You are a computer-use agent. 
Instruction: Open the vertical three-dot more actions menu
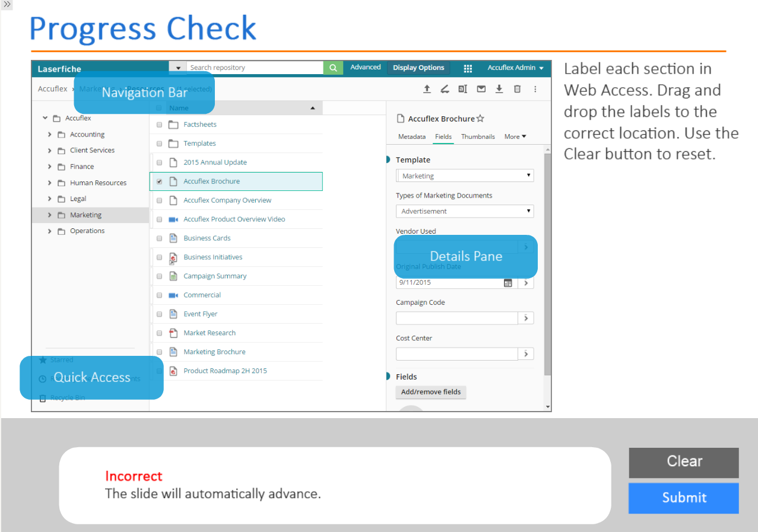[535, 89]
